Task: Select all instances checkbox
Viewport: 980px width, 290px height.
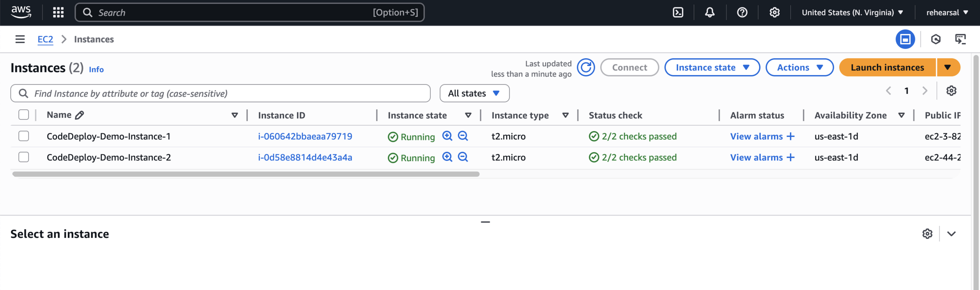Action: pyautogui.click(x=24, y=115)
